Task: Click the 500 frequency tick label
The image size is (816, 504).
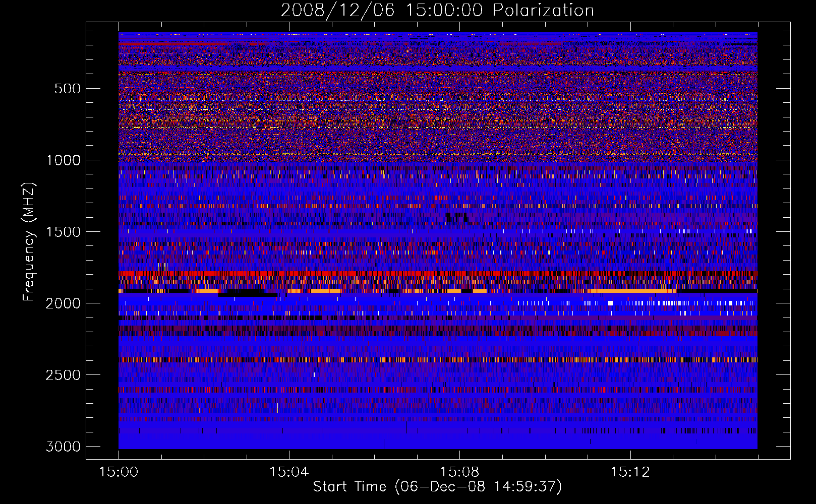Action: pos(67,89)
